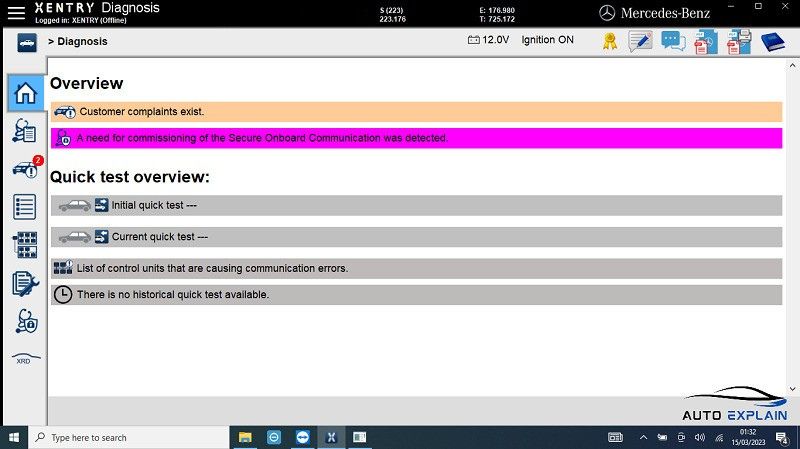Click the Ignition ON status text
Viewport: 800px width, 449px height.
pyautogui.click(x=547, y=40)
